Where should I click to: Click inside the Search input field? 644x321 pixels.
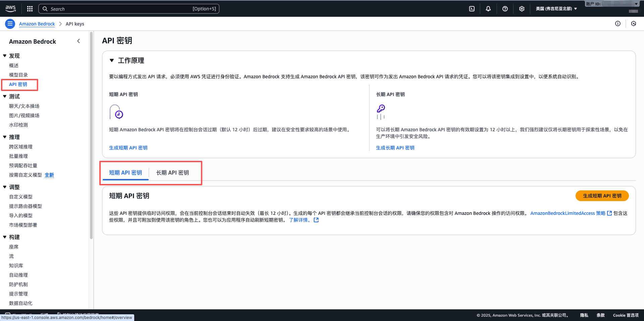(128, 8)
